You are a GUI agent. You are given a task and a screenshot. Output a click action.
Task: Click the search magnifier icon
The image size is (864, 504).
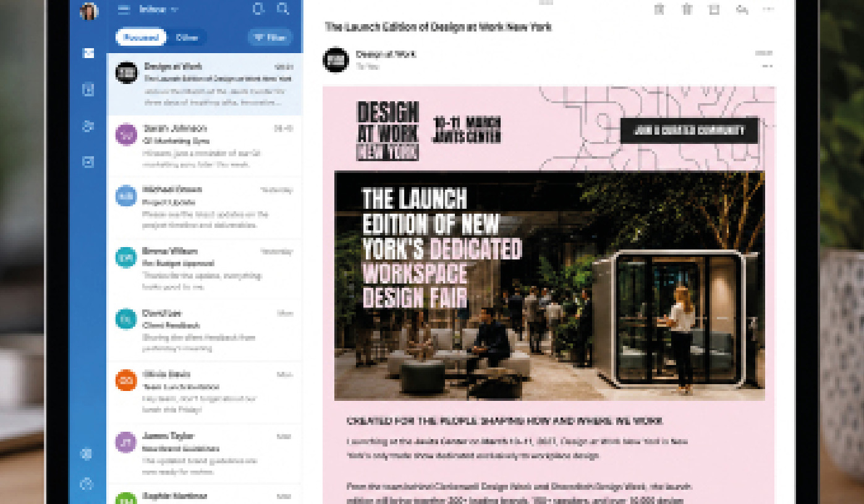pyautogui.click(x=283, y=9)
